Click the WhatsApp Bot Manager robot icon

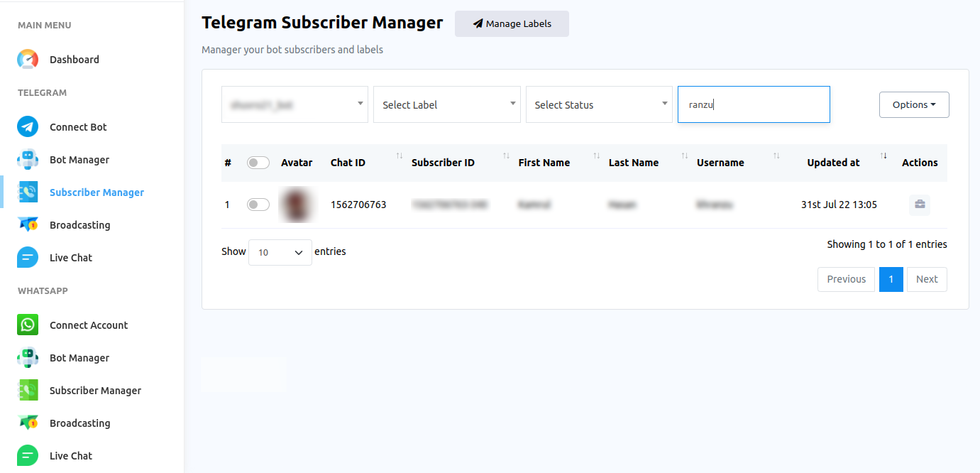click(x=28, y=358)
